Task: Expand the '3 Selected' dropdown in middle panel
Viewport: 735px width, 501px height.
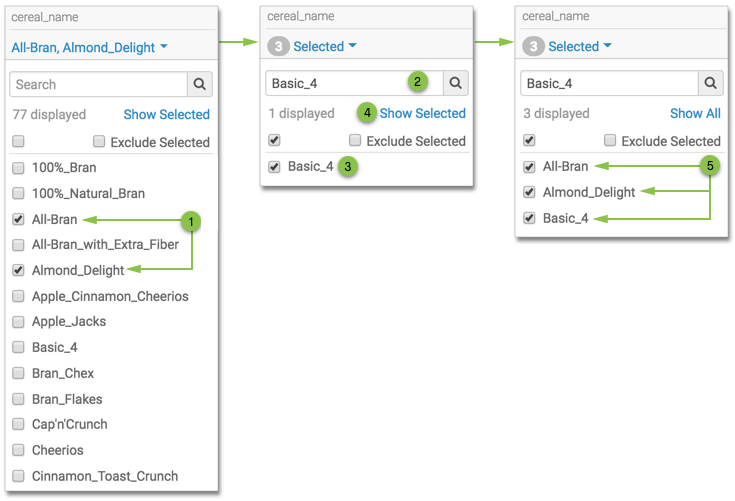Action: pyautogui.click(x=324, y=47)
